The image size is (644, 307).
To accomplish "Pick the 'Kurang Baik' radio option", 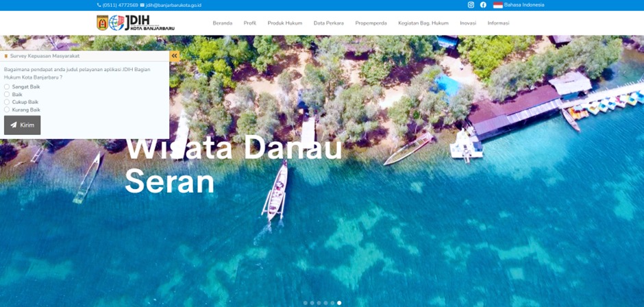I will point(7,110).
